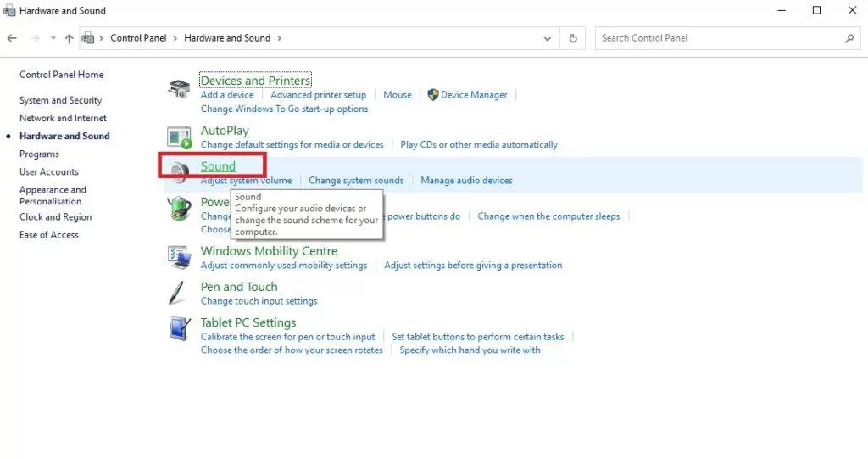Viewport: 868px width, 459px height.
Task: Change default settings for media or devices
Action: [292, 145]
